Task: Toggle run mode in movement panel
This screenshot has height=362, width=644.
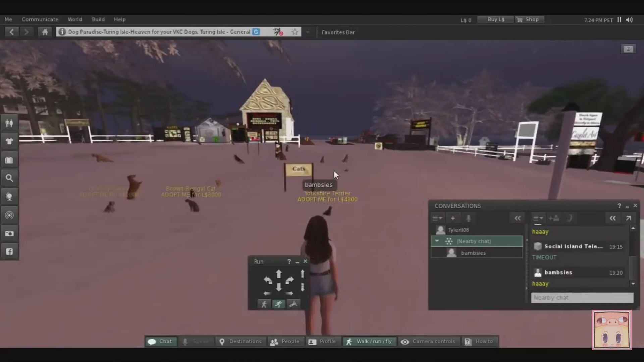Action: (x=279, y=304)
